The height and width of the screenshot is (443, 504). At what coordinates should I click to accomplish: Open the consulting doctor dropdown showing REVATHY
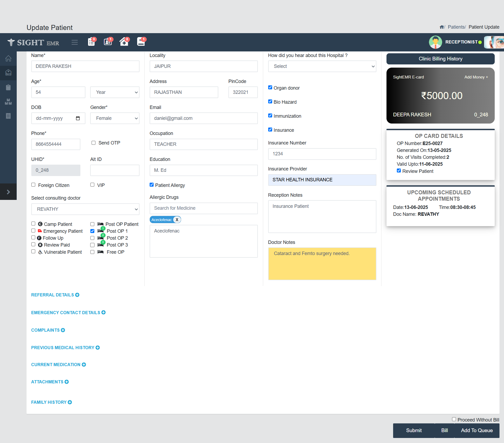pos(85,209)
